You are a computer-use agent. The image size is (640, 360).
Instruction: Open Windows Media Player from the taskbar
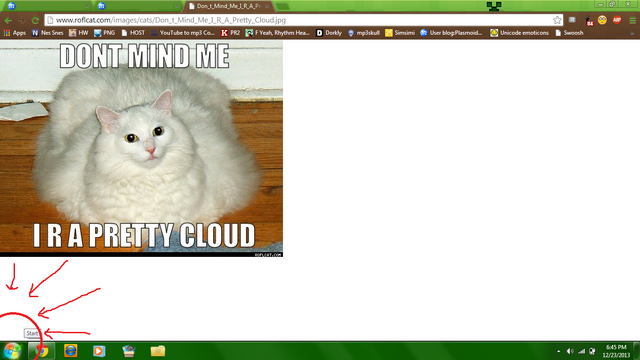click(x=99, y=351)
